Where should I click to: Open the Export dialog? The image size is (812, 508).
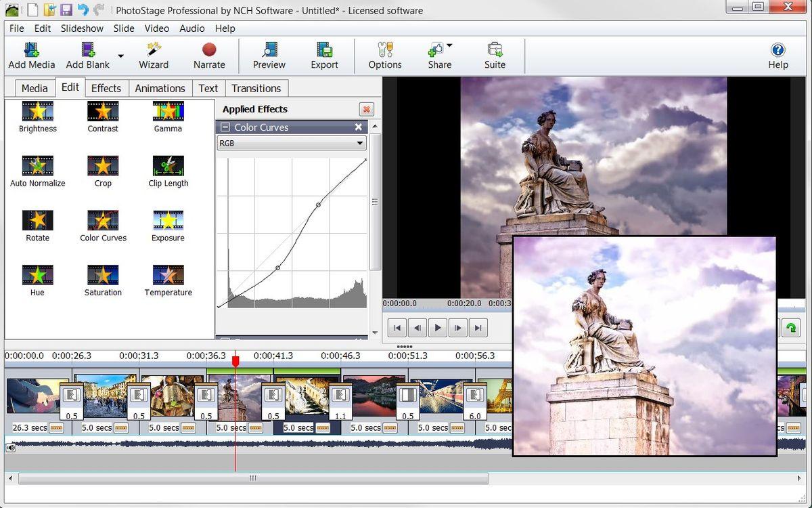tap(324, 56)
